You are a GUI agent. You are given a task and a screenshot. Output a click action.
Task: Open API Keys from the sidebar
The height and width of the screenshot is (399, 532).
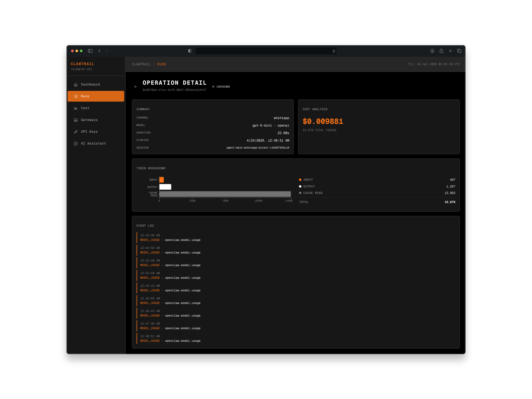pos(89,132)
